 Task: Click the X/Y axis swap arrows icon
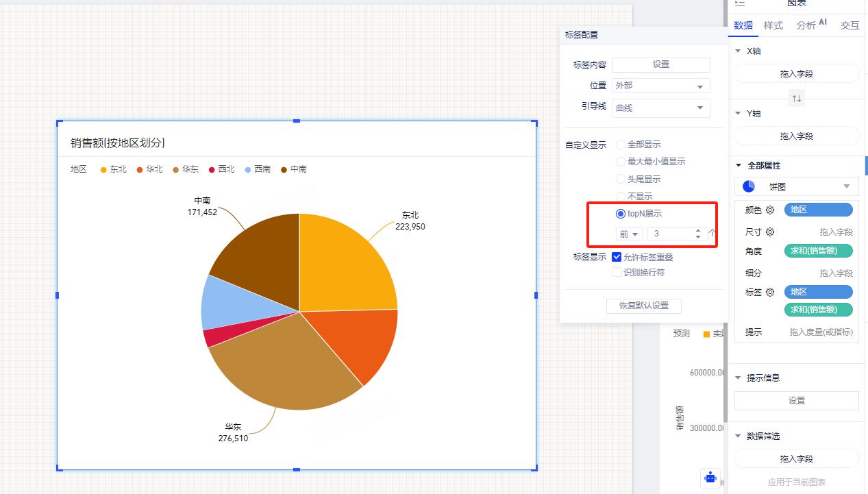click(x=797, y=99)
